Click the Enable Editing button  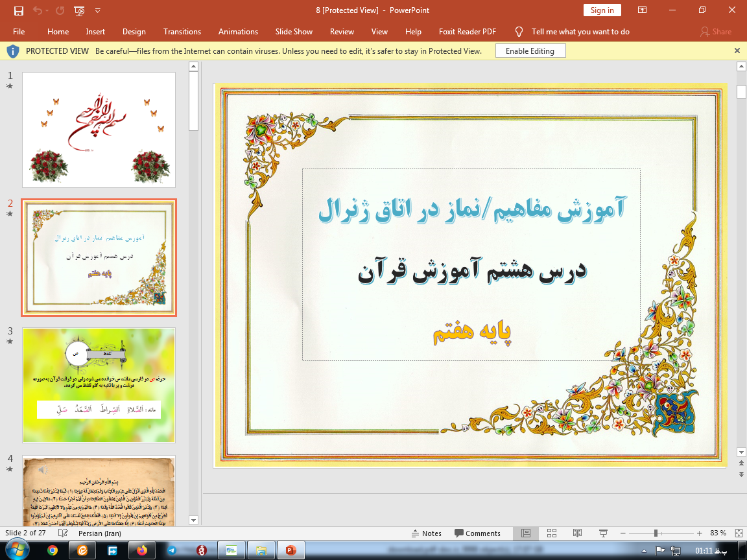pyautogui.click(x=530, y=51)
